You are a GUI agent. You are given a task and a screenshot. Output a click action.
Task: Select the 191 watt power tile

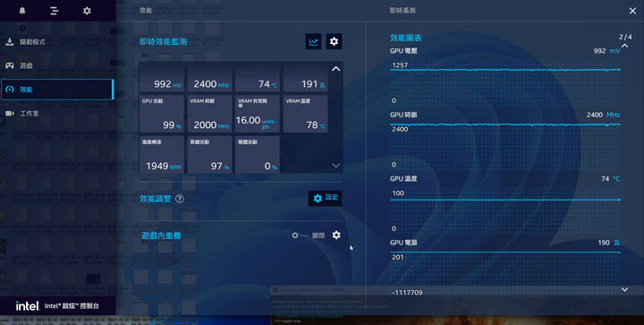(306, 77)
